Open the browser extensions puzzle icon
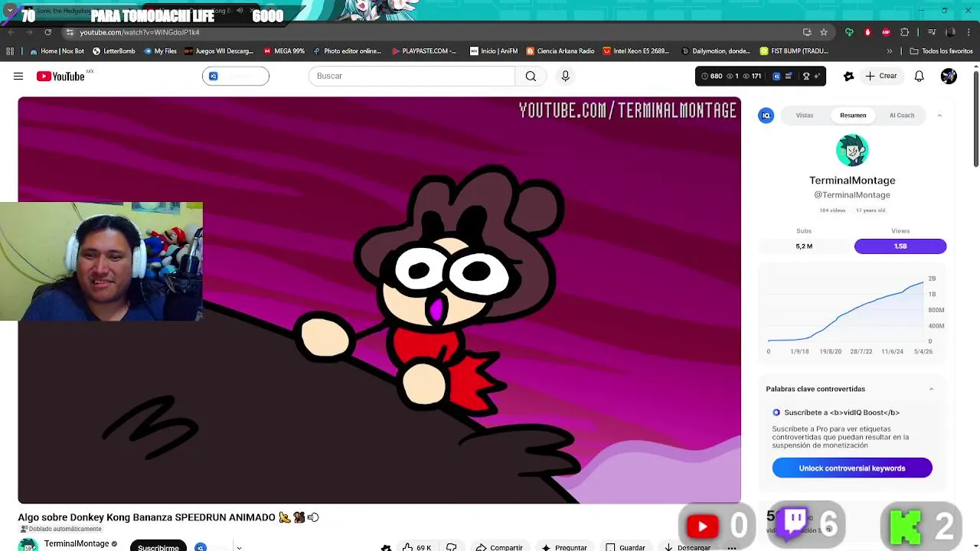This screenshot has width=980, height=551. [905, 32]
